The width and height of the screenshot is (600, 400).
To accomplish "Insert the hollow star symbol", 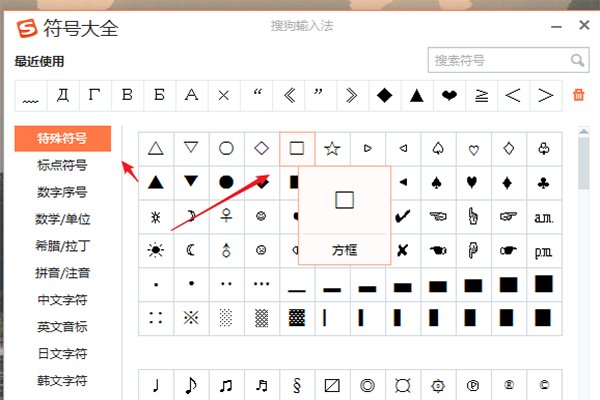I will tap(332, 149).
